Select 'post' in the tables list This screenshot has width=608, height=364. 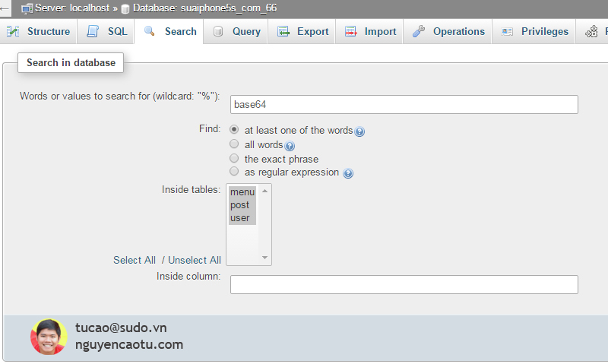(242, 205)
